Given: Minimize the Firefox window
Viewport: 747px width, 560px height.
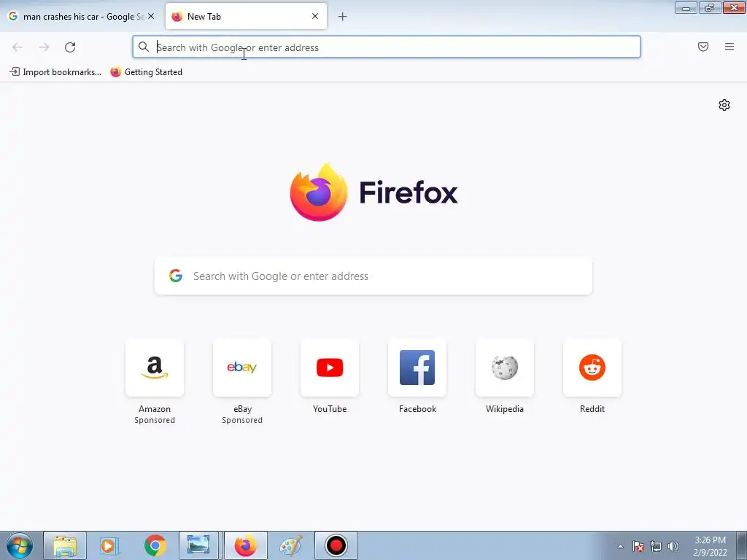Looking at the screenshot, I should coord(686,7).
